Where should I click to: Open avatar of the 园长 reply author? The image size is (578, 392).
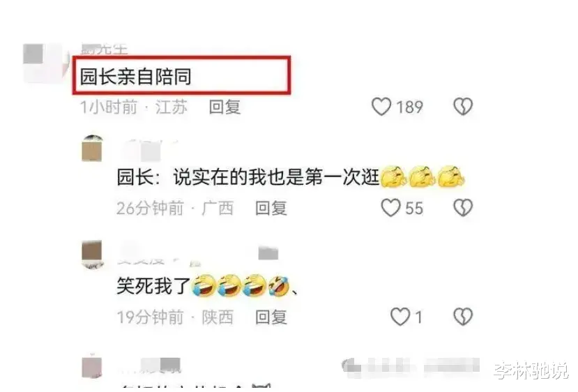[92, 149]
